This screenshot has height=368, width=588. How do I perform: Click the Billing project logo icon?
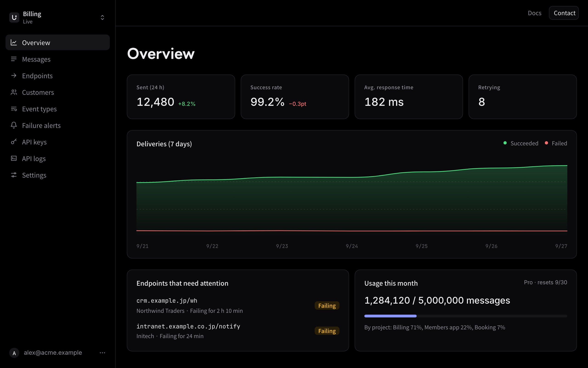pyautogui.click(x=14, y=17)
